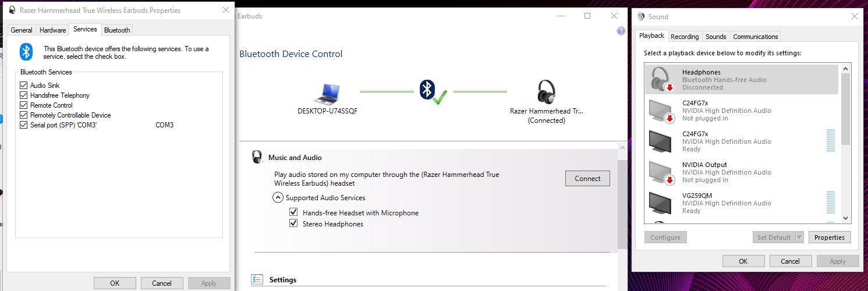Switch to the Hardware tab
This screenshot has height=291, width=868.
pyautogui.click(x=52, y=30)
